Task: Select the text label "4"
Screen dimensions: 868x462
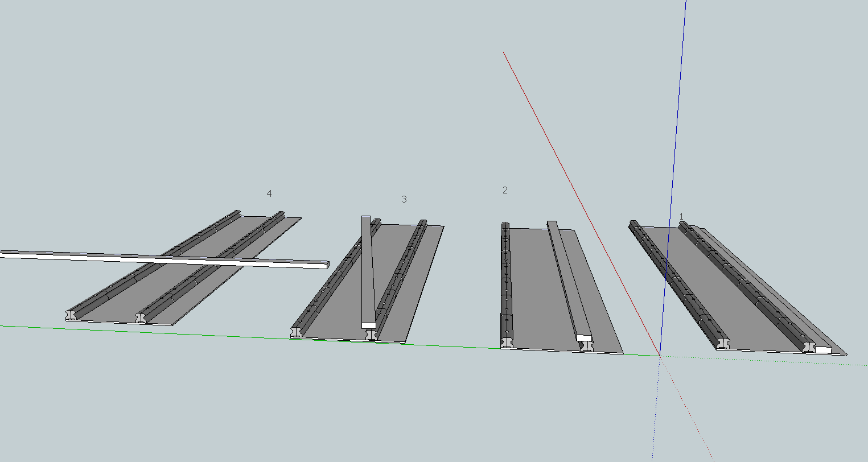Action: pyautogui.click(x=269, y=193)
